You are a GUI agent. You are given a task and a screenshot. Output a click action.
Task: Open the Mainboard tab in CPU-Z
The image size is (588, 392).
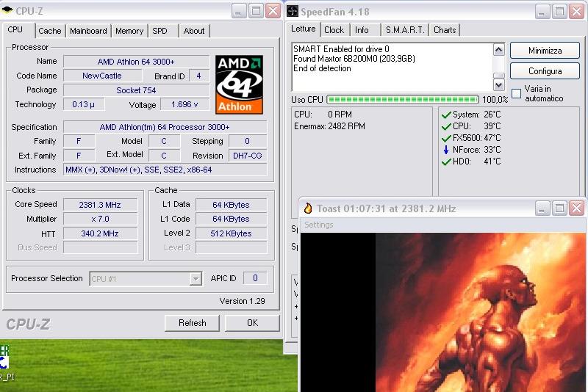click(88, 31)
